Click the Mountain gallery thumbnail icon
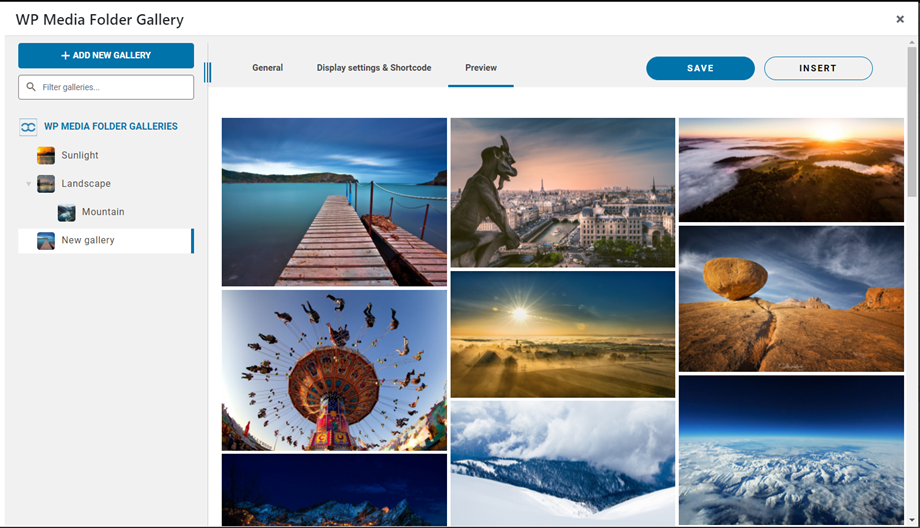Viewport: 920px width, 528px height. pyautogui.click(x=67, y=212)
